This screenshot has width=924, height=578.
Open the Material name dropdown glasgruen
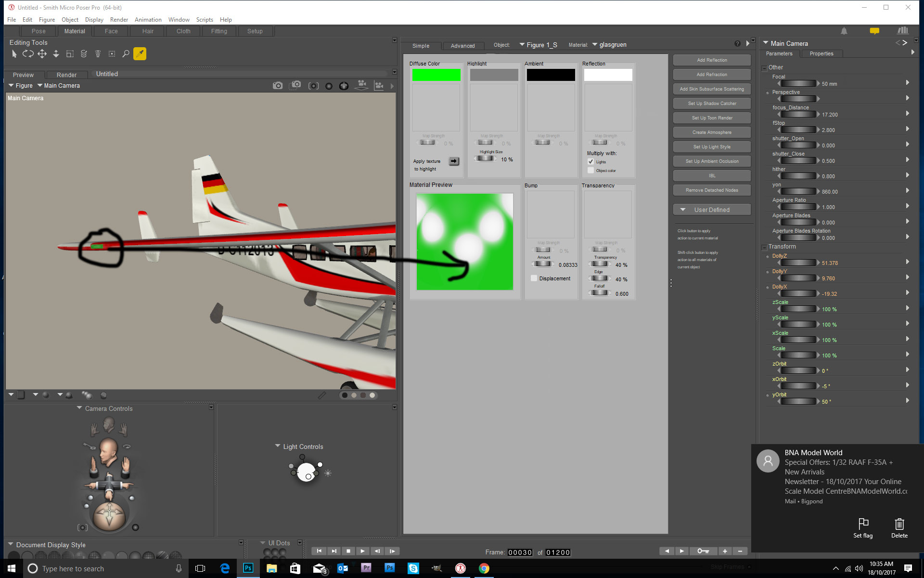(x=609, y=45)
